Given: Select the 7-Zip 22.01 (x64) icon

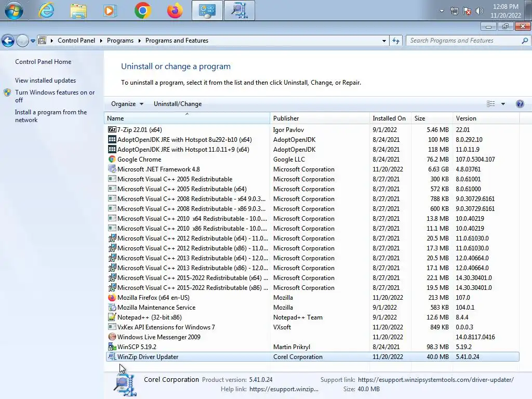Looking at the screenshot, I should pyautogui.click(x=112, y=129).
